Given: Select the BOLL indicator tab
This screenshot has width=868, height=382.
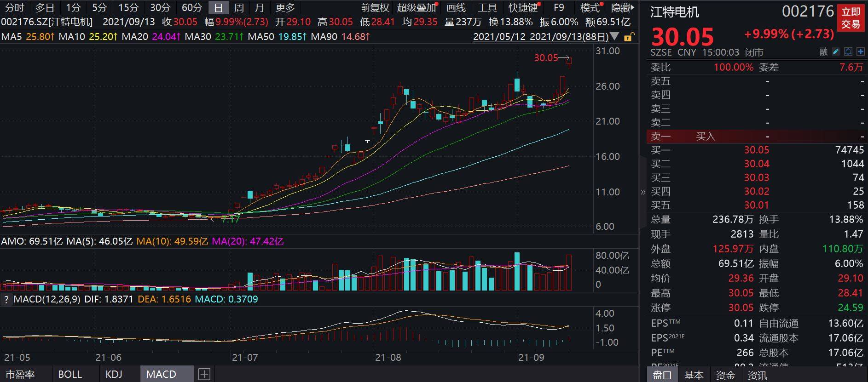Looking at the screenshot, I should (70, 374).
